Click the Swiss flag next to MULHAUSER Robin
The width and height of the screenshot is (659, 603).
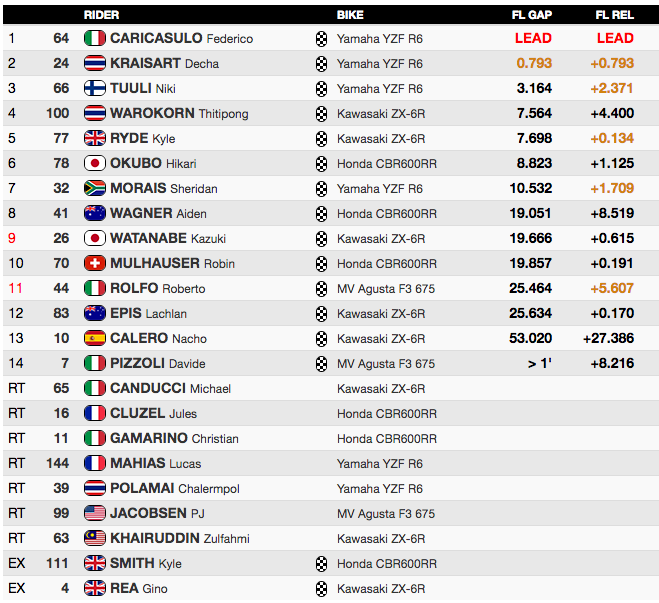click(x=95, y=263)
